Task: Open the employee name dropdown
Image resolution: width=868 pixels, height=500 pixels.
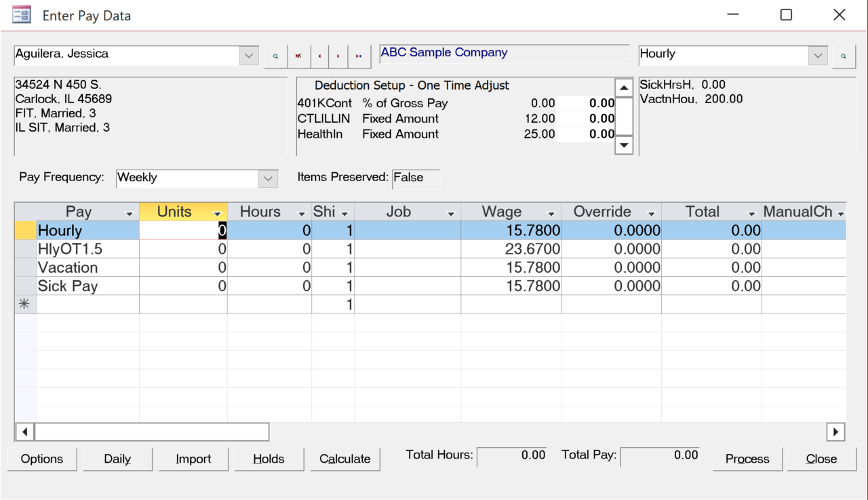Action: click(248, 56)
